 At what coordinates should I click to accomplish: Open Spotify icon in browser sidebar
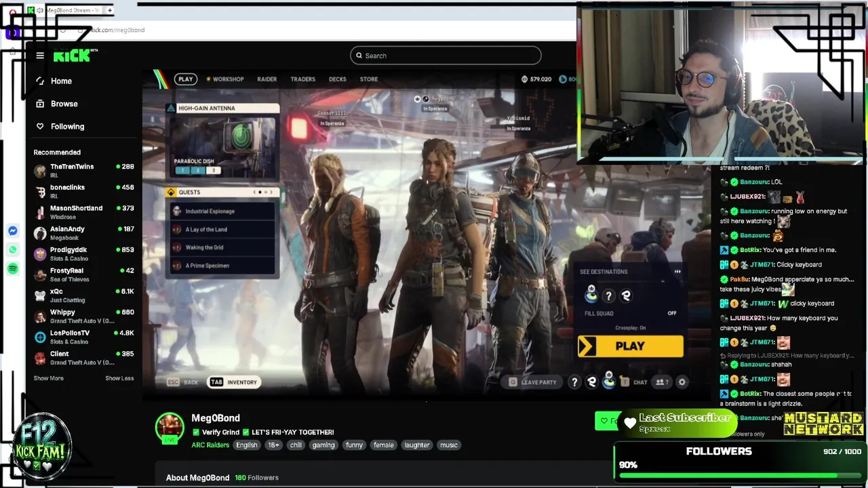(x=13, y=269)
